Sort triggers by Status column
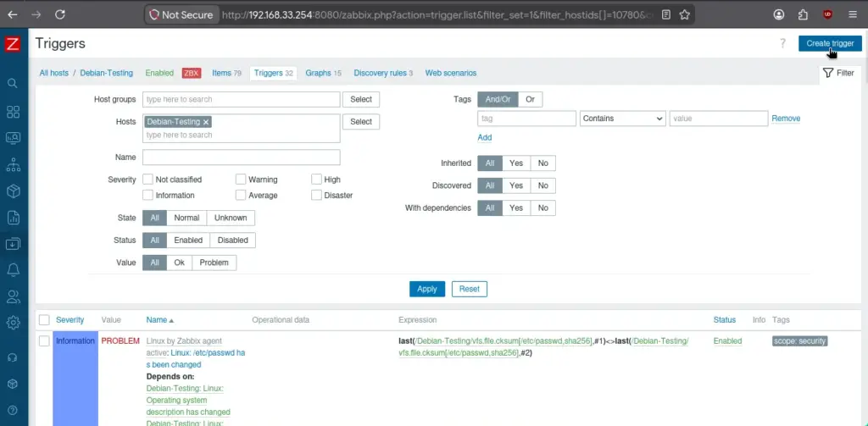868x426 pixels. (725, 320)
